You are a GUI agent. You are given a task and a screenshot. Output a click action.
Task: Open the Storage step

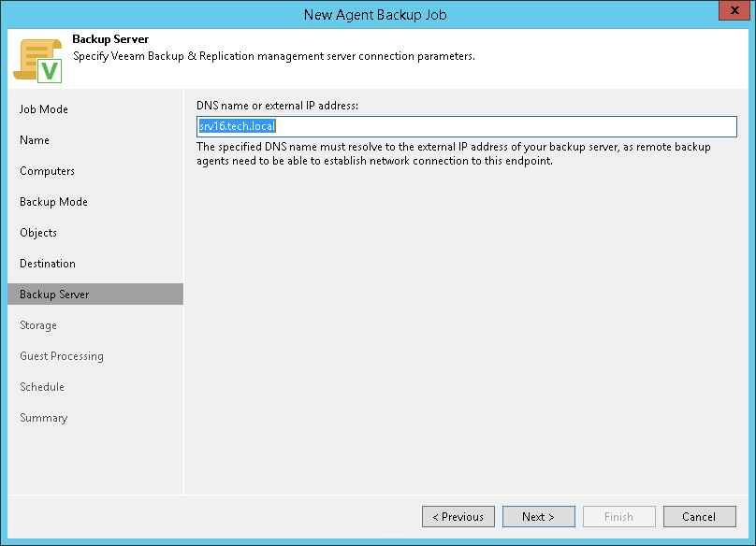(38, 325)
